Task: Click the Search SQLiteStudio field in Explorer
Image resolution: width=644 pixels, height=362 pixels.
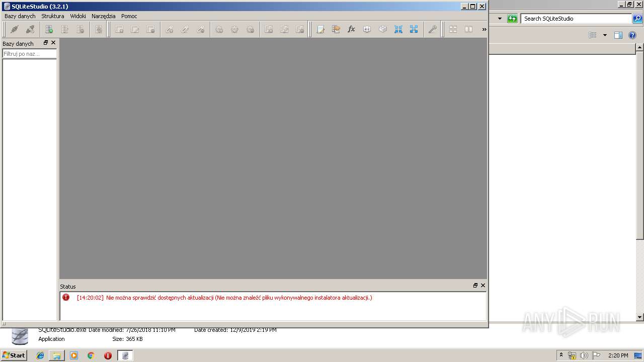Action: 577,19
